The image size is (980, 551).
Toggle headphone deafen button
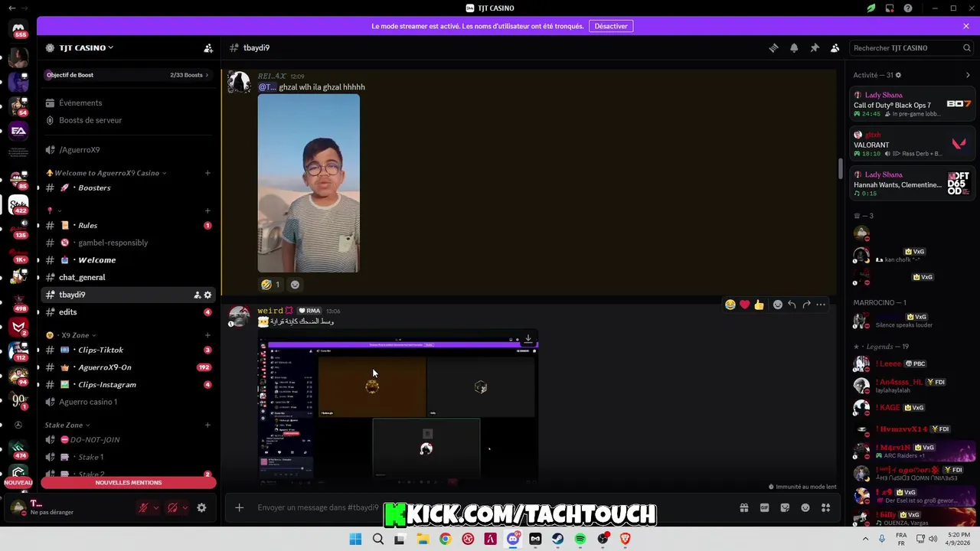(x=172, y=507)
